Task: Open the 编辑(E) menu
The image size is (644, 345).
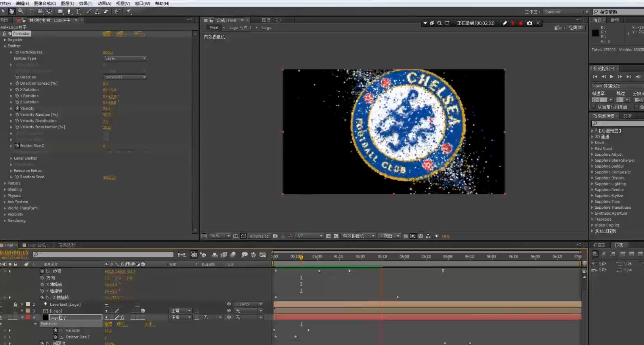Action: (x=22, y=3)
